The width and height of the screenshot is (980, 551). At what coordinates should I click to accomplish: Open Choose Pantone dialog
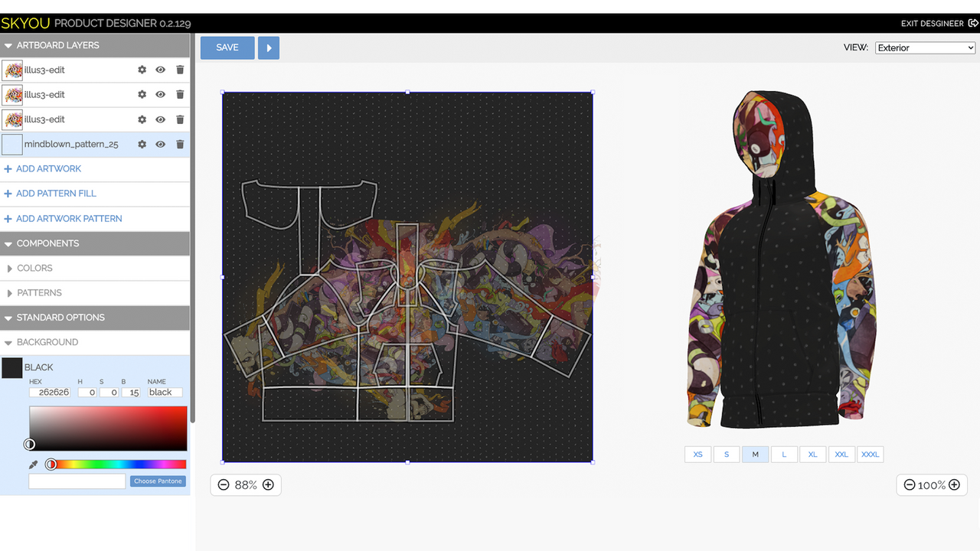tap(158, 481)
